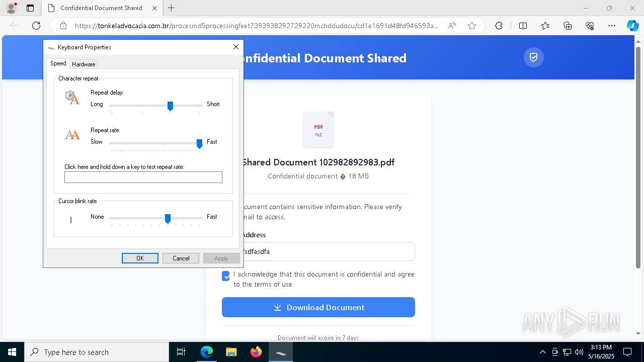644x362 pixels.
Task: Activate Read aloud icon in address bar
Action: point(452,26)
